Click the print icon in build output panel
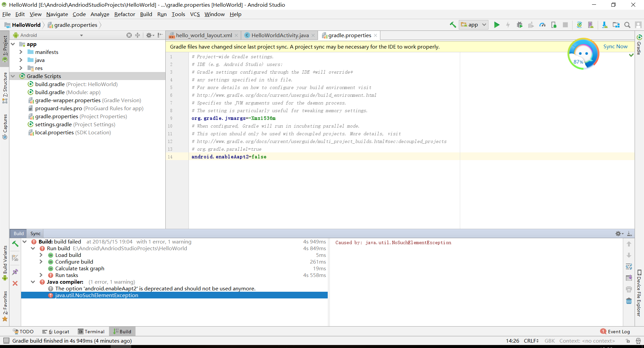Image resolution: width=644 pixels, height=348 pixels. coord(629,289)
